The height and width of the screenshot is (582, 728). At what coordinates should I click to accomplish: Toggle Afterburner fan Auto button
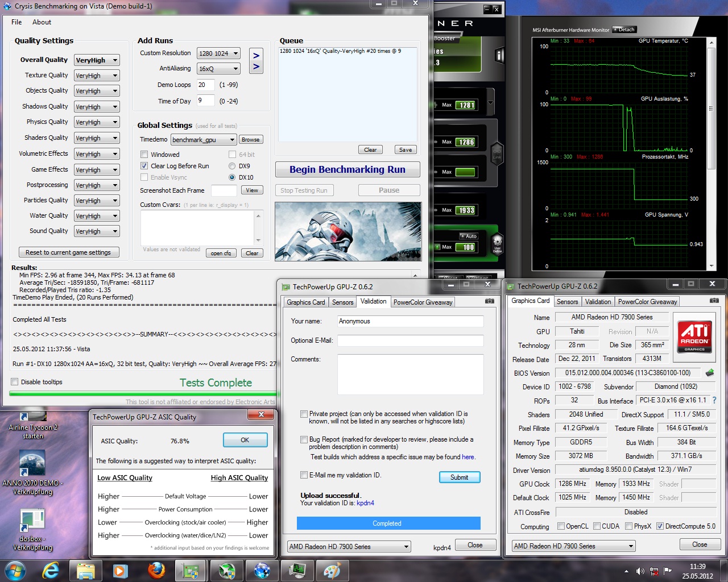[469, 236]
